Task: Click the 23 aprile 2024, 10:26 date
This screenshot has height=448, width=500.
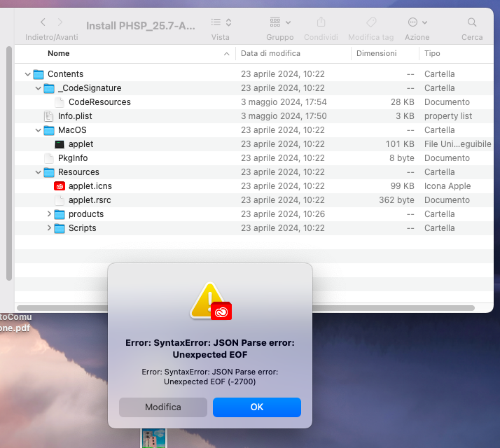Action: click(283, 214)
